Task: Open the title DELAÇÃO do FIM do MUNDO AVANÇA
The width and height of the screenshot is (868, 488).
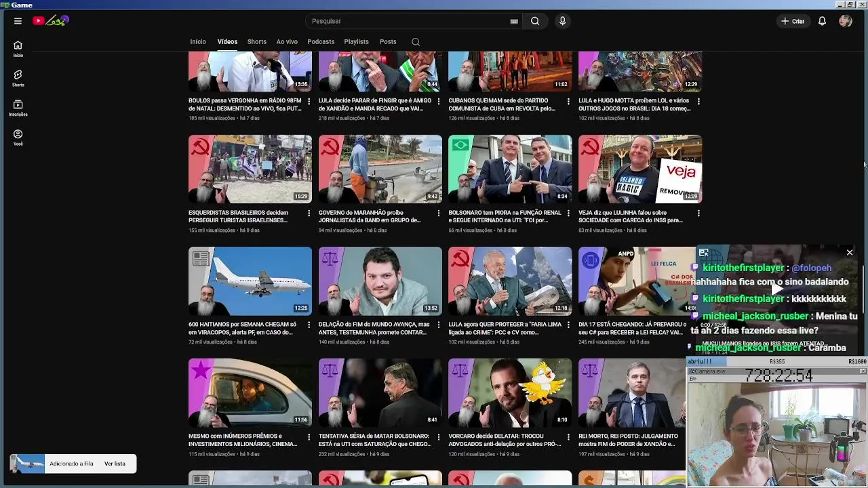Action: click(374, 328)
